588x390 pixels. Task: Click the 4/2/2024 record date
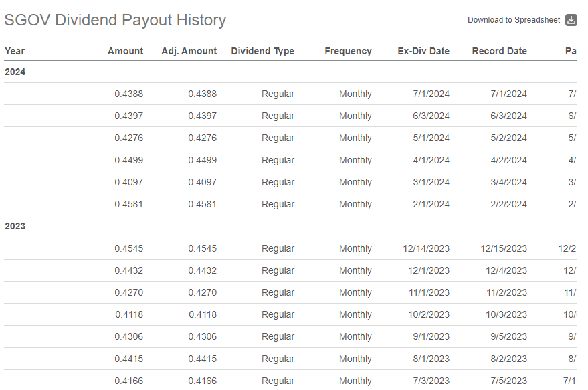[x=508, y=160]
